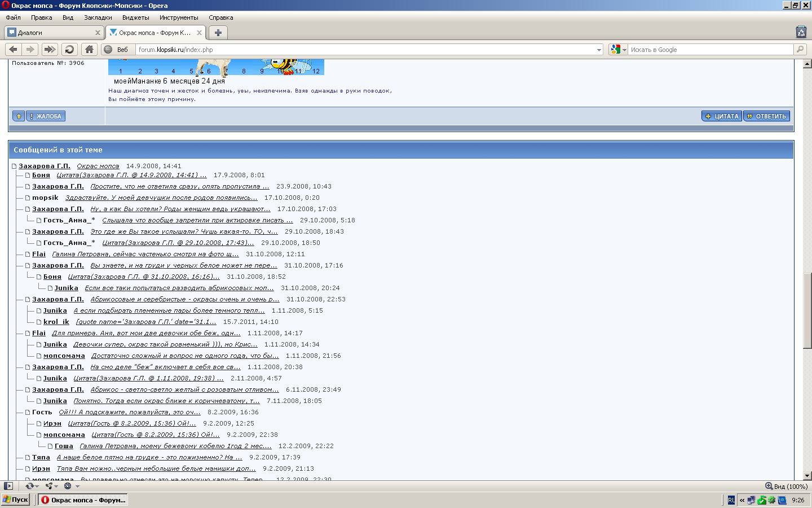Open the Окрас мопса thread link
The image size is (812, 508).
click(98, 166)
